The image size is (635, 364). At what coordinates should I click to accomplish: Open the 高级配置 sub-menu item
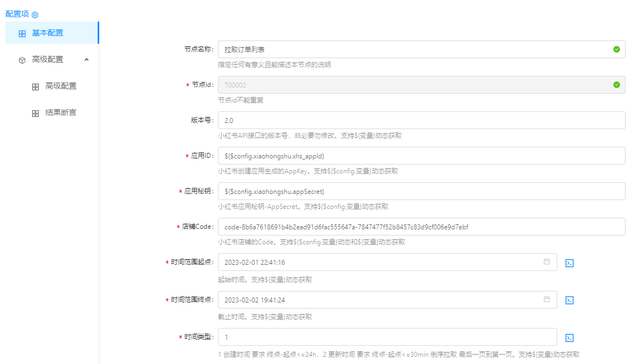(x=61, y=86)
